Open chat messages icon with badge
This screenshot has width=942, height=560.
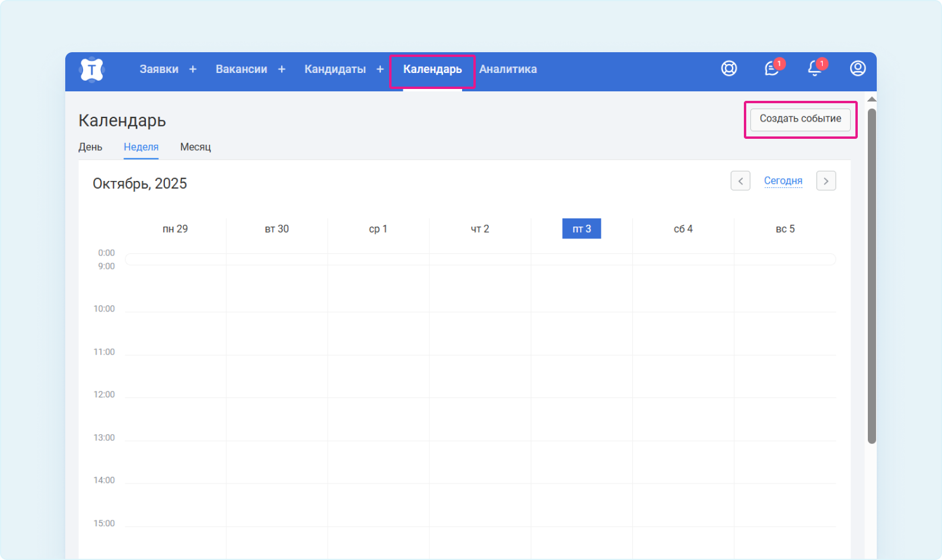[772, 69]
